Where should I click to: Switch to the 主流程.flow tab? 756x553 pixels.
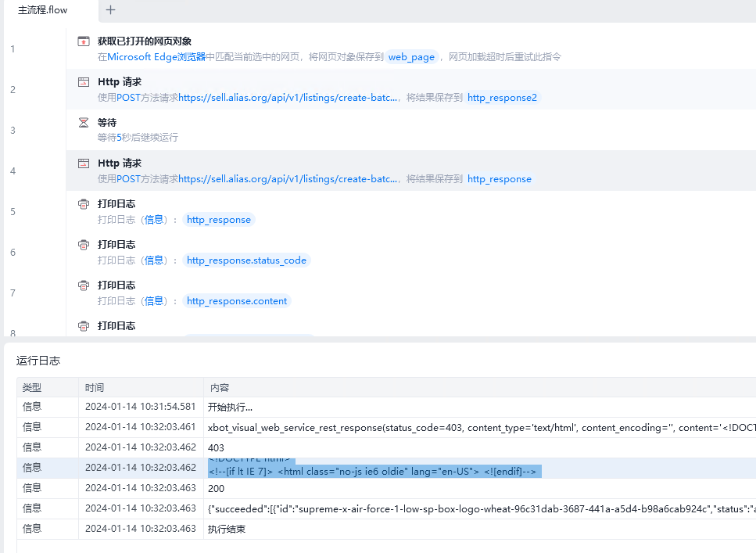(x=42, y=10)
